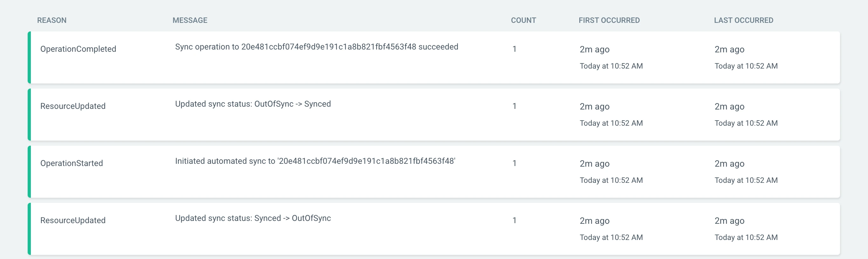
Task: Select the OperationCompleted event reason
Action: point(78,49)
